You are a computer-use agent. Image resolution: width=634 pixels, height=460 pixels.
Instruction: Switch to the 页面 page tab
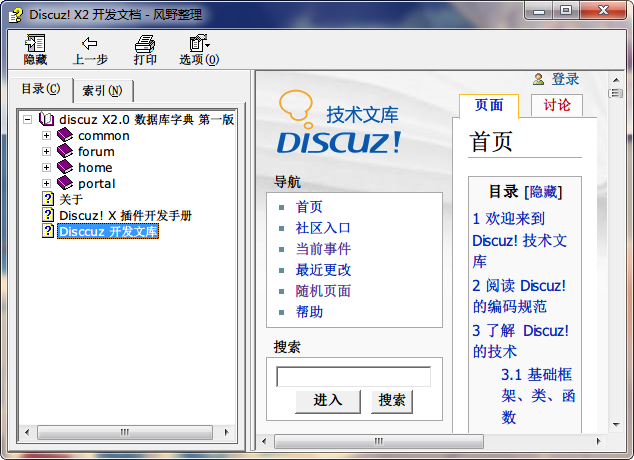pos(489,106)
